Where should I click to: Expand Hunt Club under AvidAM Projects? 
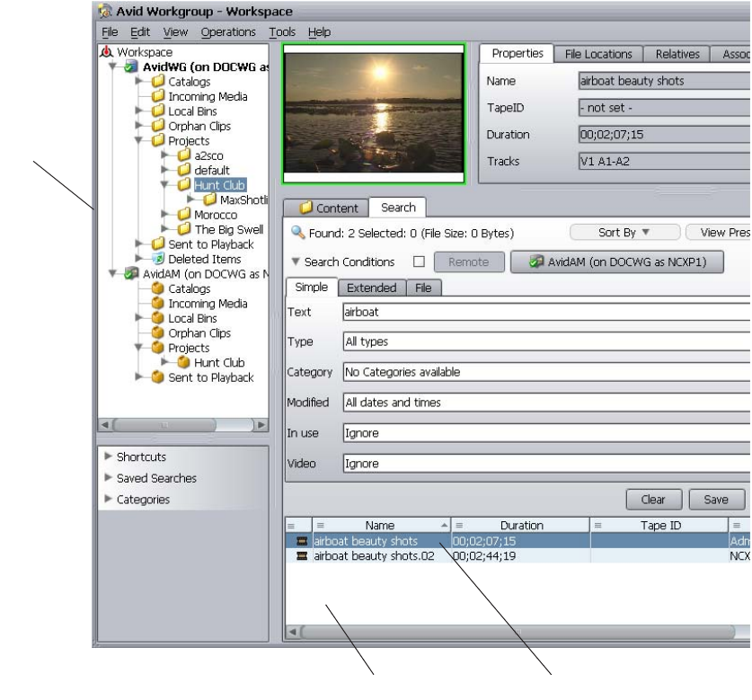(x=165, y=362)
